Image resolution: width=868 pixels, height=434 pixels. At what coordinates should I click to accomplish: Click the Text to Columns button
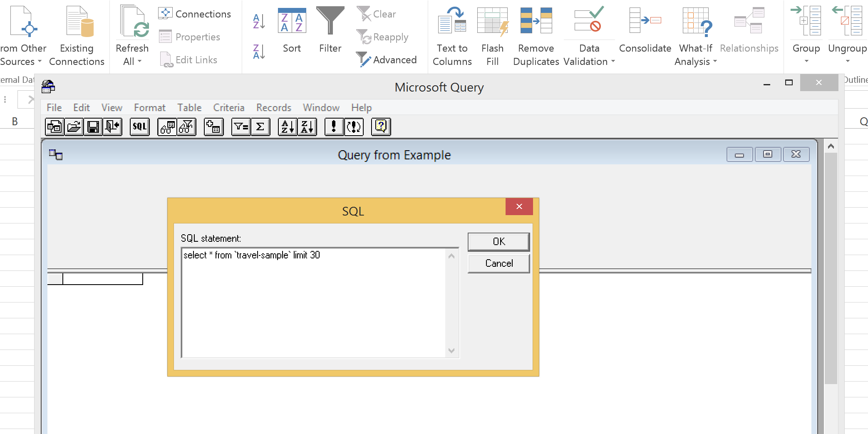click(x=452, y=36)
